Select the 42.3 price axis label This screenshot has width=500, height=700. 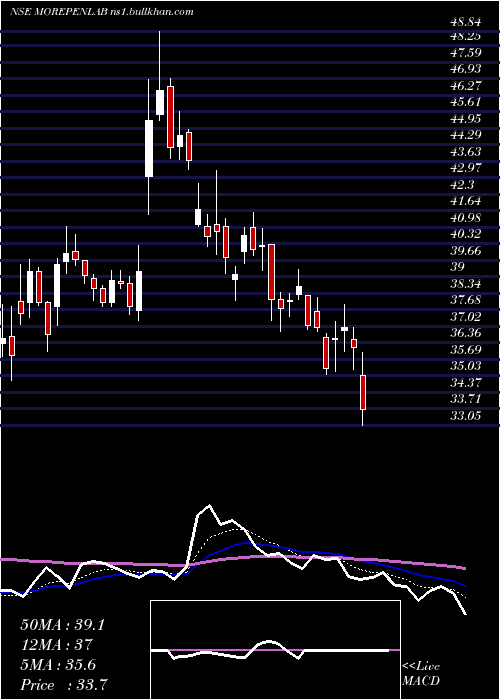461,184
